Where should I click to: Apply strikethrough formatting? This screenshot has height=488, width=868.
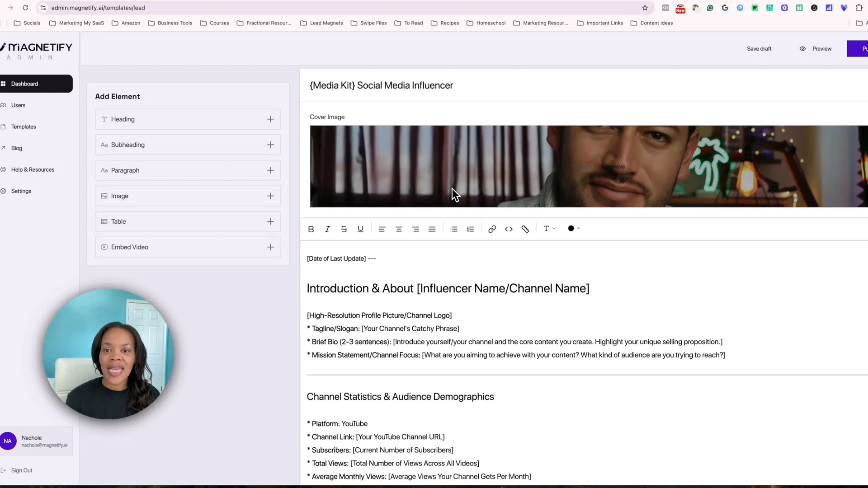tap(344, 229)
